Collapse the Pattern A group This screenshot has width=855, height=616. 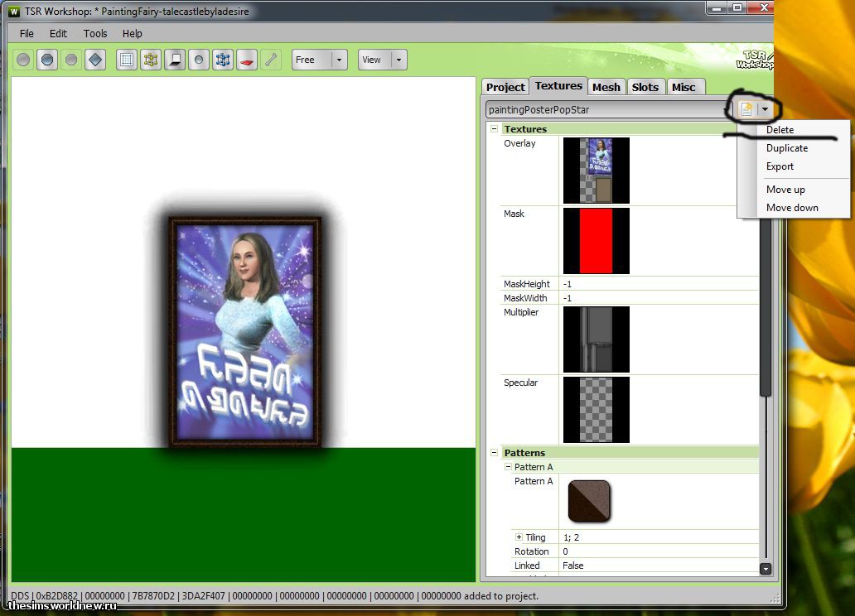tap(508, 467)
